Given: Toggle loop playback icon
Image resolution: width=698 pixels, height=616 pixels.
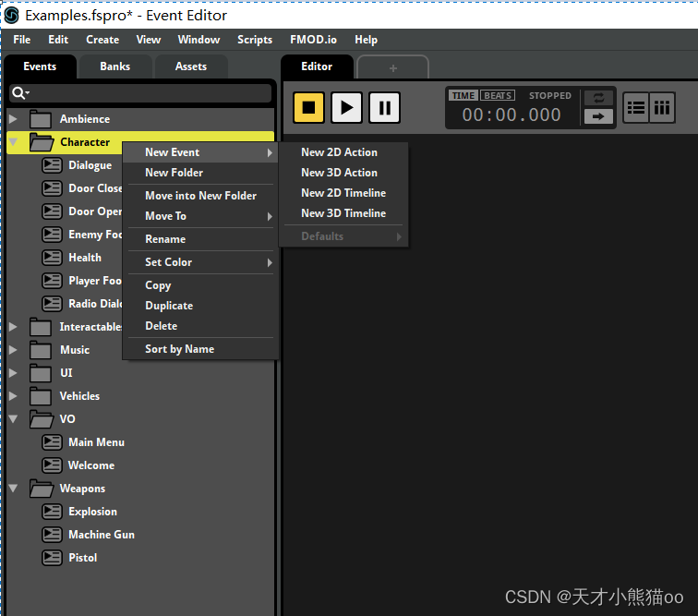Looking at the screenshot, I should coord(598,98).
